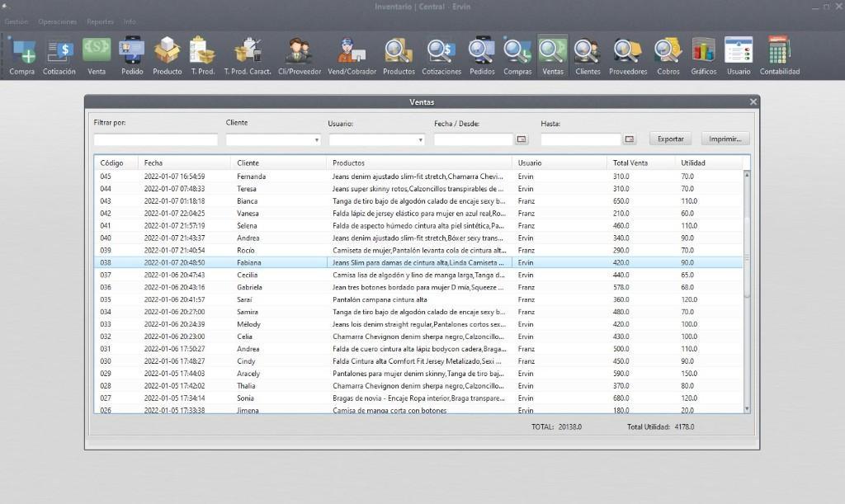Open the Cotizaciones search icon
The height and width of the screenshot is (504, 845).
441,56
